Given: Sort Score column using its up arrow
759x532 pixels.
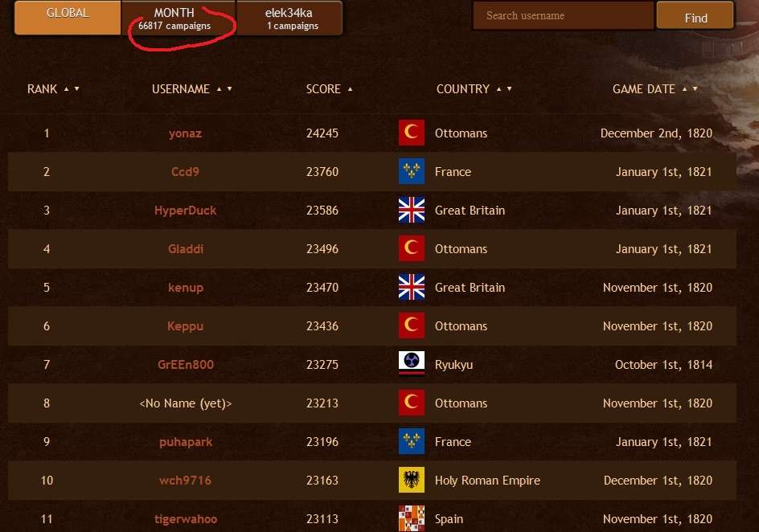Looking at the screenshot, I should (350, 89).
